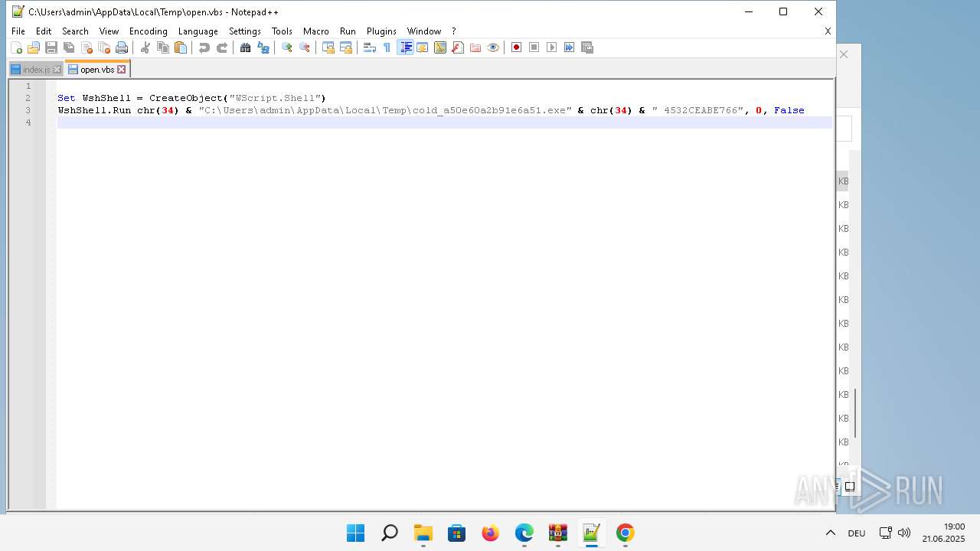Create a new file with the New icon
The image size is (980, 551).
tap(16, 47)
